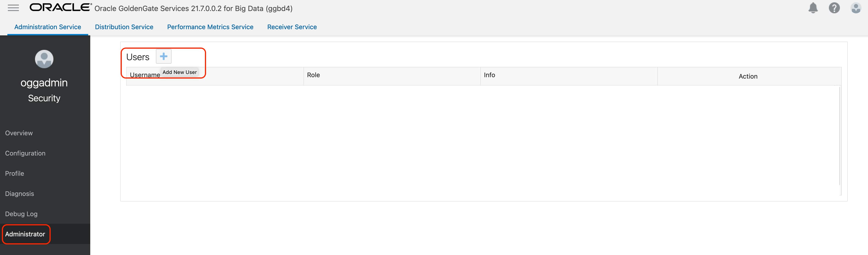Select Administrator in the sidebar
Screen dimensions: 868x255
click(x=25, y=234)
